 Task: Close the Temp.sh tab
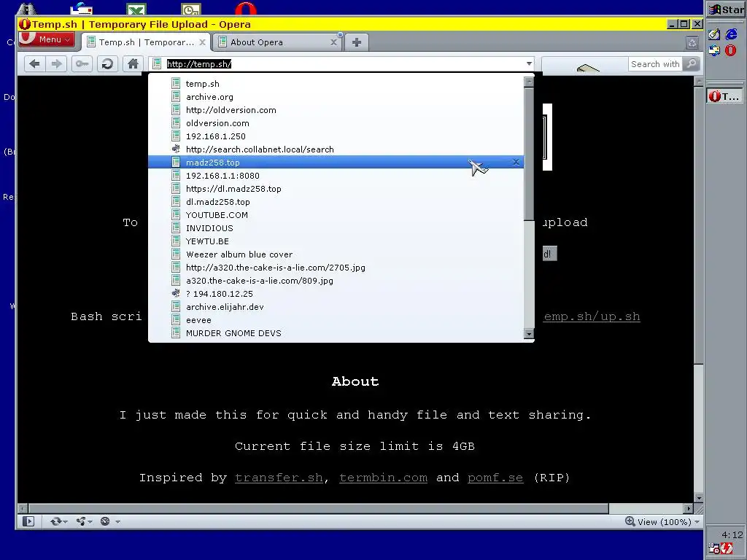203,42
